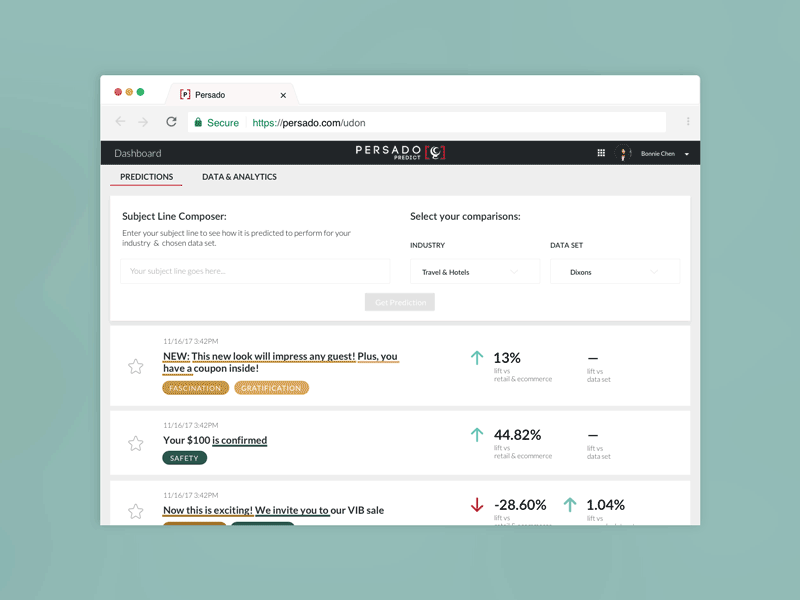Star the "Your $100 is confirmed" prediction
Screen dimensions: 800x600
point(136,440)
